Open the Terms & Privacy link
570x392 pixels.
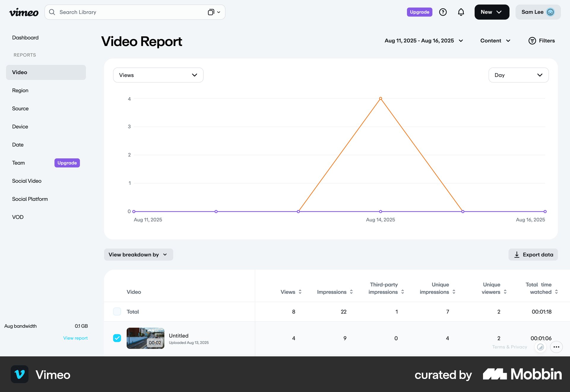[509, 347]
